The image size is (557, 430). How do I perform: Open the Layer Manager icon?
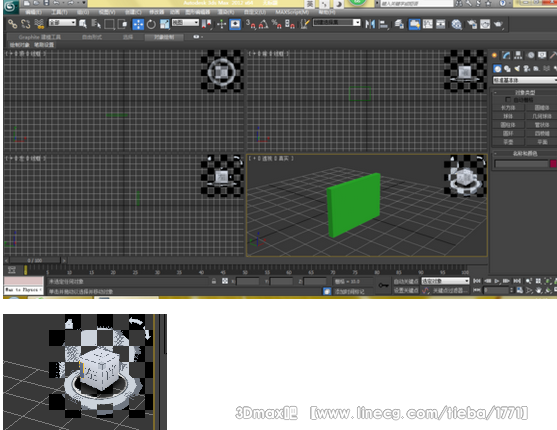399,24
